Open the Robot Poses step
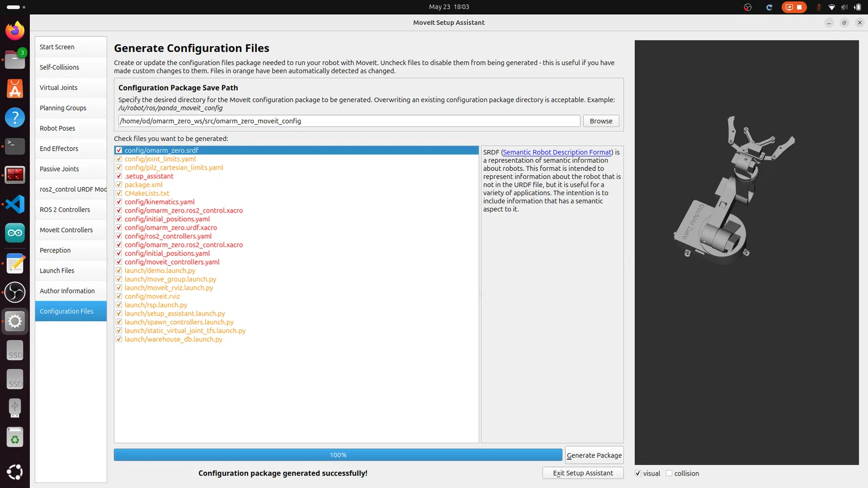Screen dimensions: 868x488 [71, 129]
